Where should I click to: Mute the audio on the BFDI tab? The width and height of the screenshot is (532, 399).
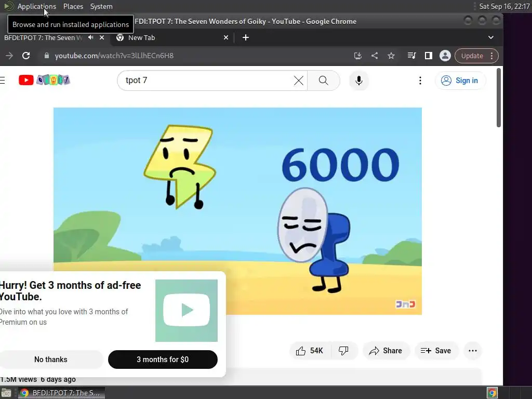(90, 37)
